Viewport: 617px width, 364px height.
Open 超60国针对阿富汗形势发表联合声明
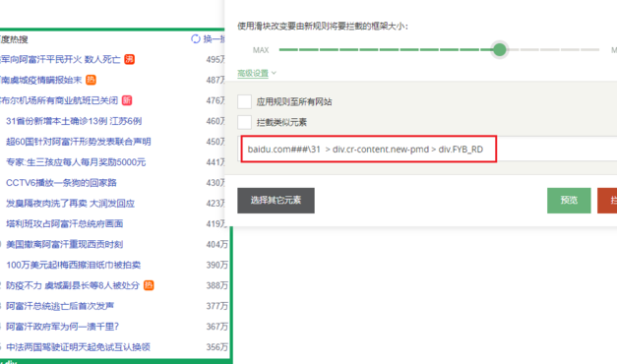(x=79, y=142)
